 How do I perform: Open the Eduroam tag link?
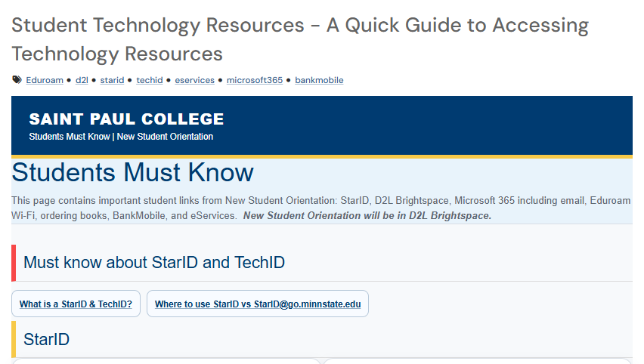click(45, 80)
